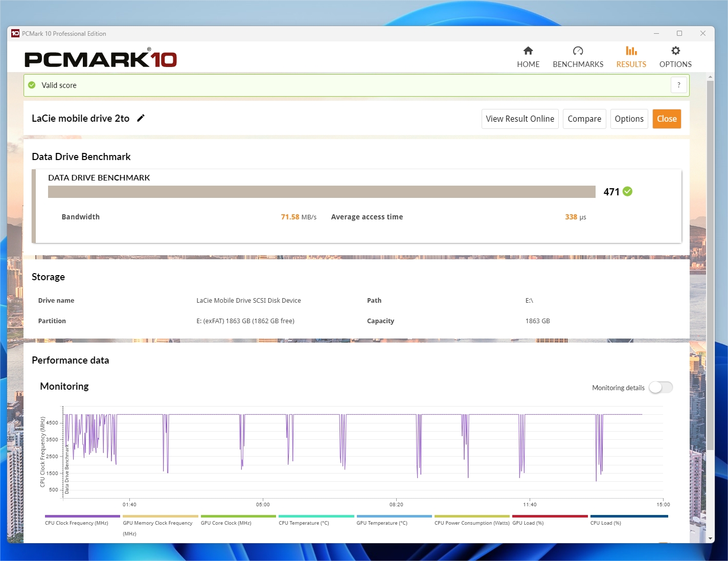Click the CPU Power Consumption legend swatch
728x561 pixels.
(472, 517)
